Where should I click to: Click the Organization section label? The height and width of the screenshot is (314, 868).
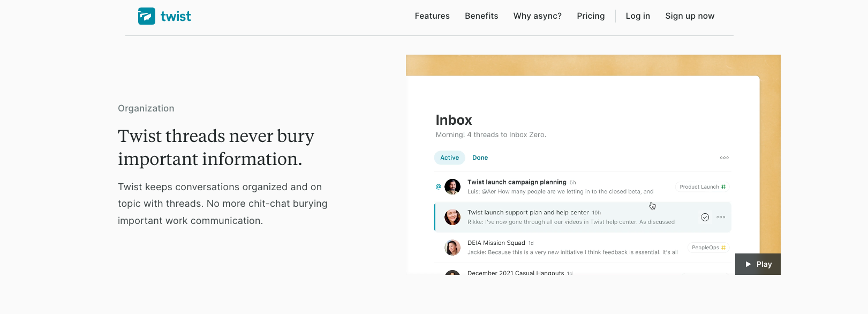point(146,108)
